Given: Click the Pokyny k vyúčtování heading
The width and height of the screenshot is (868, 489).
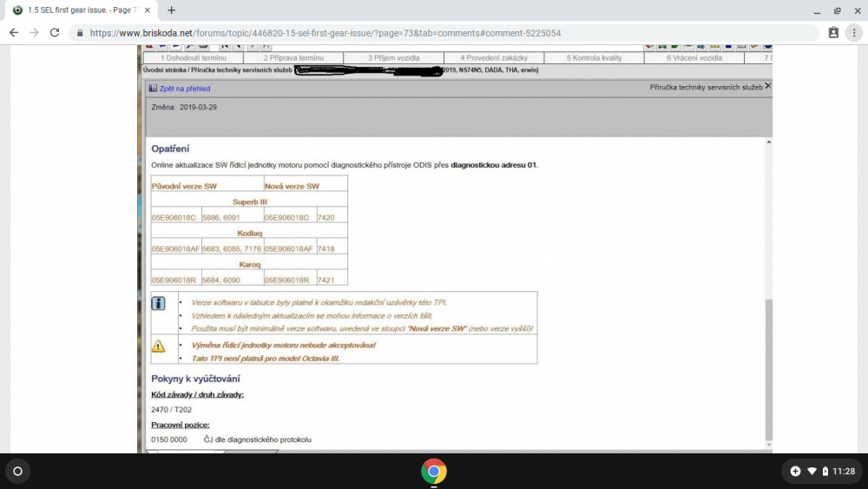Looking at the screenshot, I should tap(195, 379).
